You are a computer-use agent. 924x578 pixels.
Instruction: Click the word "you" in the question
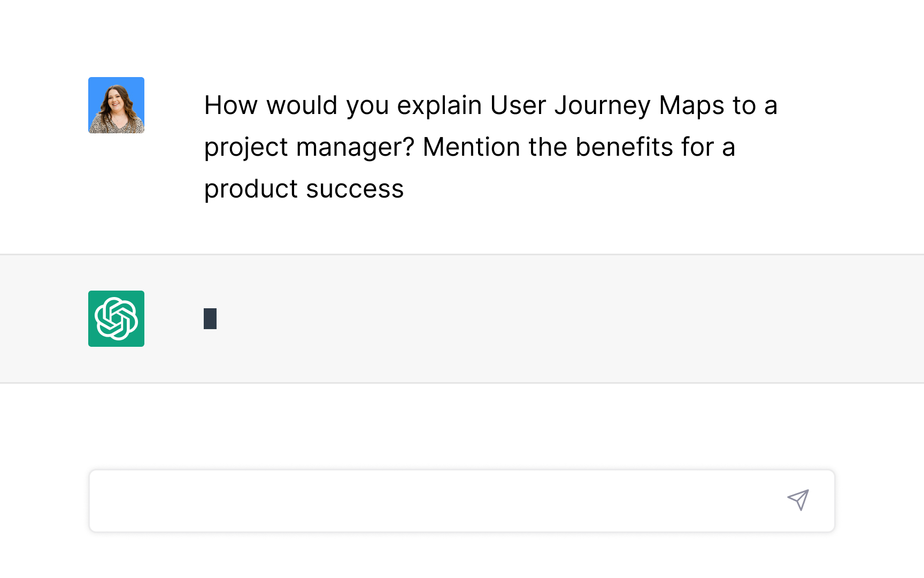click(367, 105)
